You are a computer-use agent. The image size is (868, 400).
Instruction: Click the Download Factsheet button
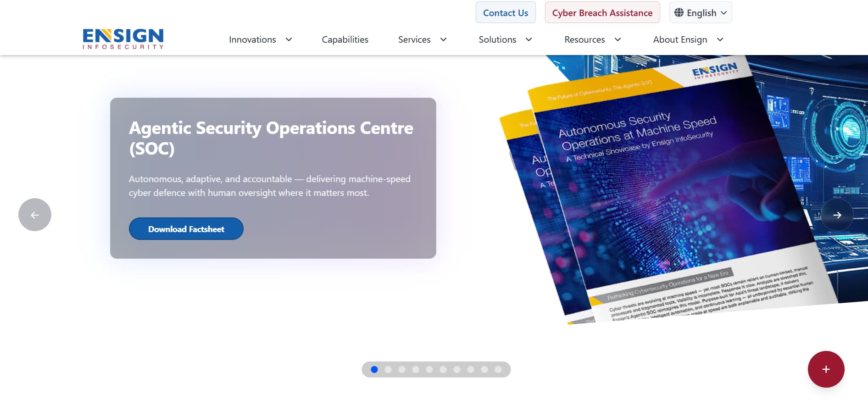pos(186,228)
